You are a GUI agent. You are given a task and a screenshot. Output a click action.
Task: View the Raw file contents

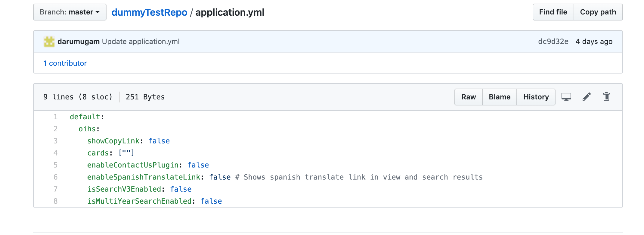(x=468, y=97)
